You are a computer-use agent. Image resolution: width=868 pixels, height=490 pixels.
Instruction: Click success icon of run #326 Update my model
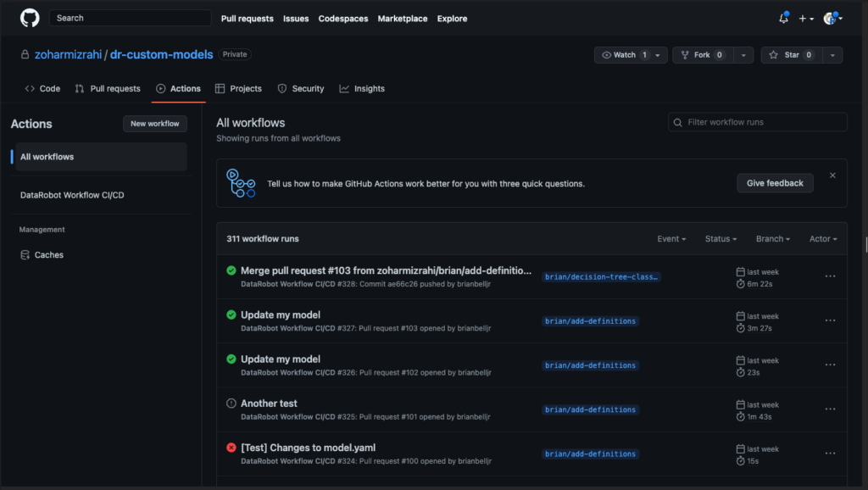(231, 359)
